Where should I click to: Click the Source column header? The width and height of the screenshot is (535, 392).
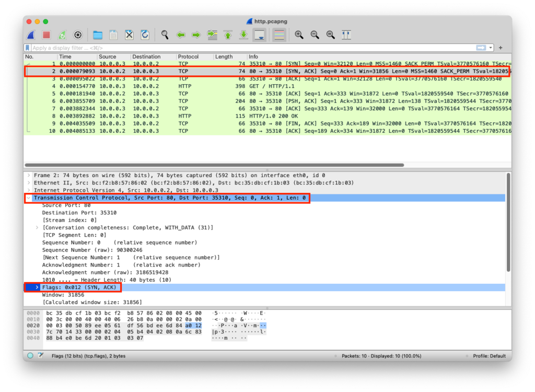click(x=107, y=56)
